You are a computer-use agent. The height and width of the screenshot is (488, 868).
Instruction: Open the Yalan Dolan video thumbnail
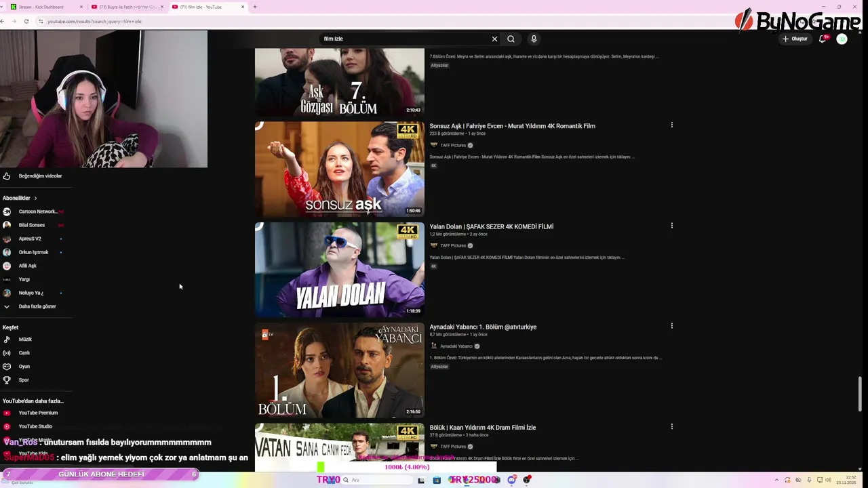pyautogui.click(x=339, y=270)
